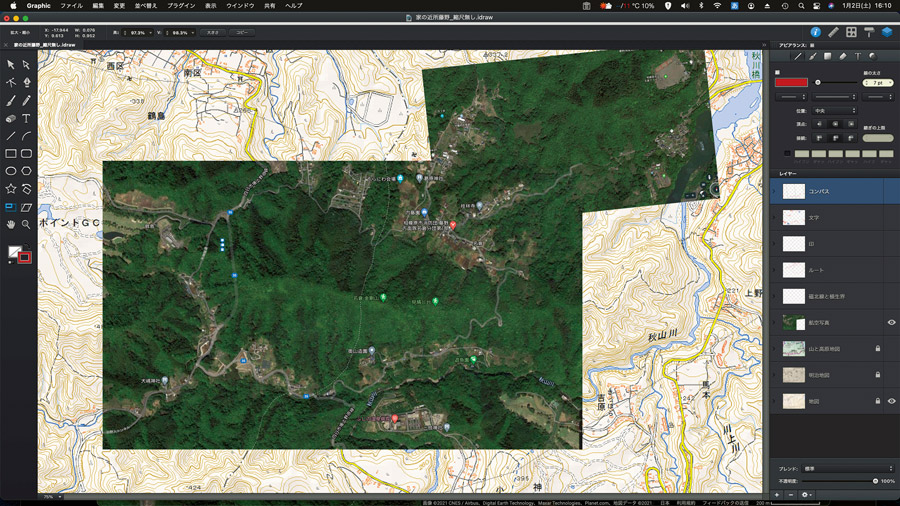This screenshot has height=506, width=900.
Task: Select the Text tool in the toolbox
Action: (x=26, y=118)
